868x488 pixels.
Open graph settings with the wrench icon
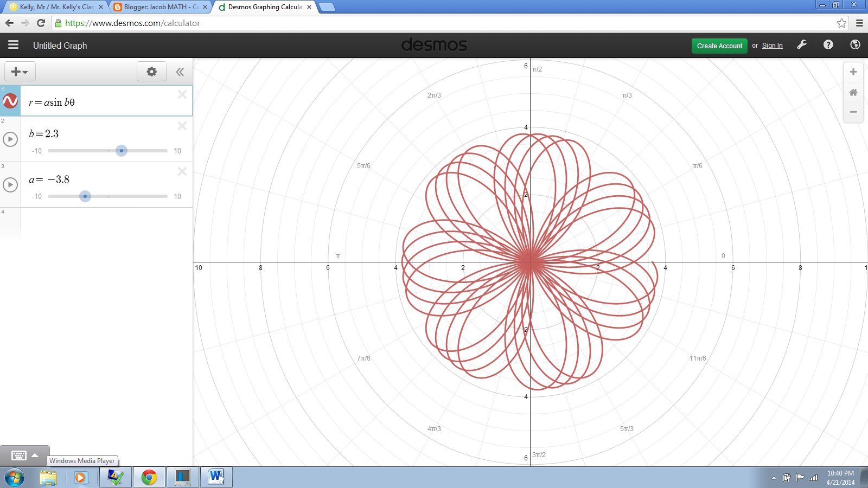(x=802, y=45)
